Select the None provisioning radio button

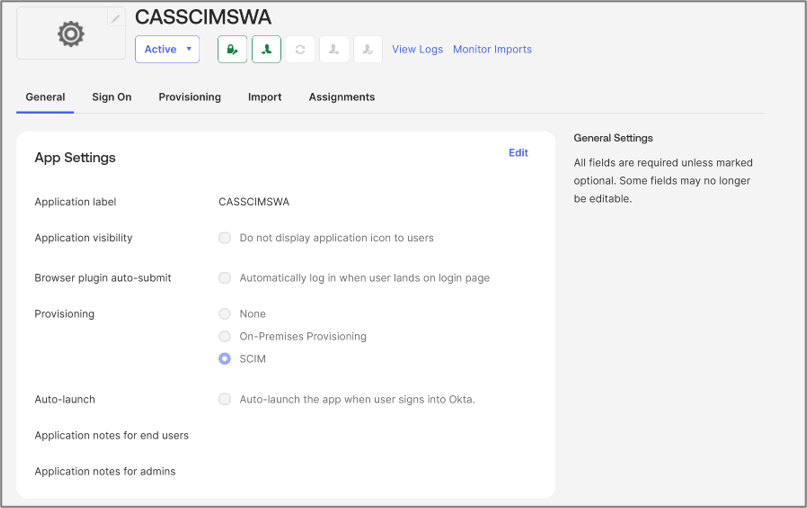click(x=224, y=314)
